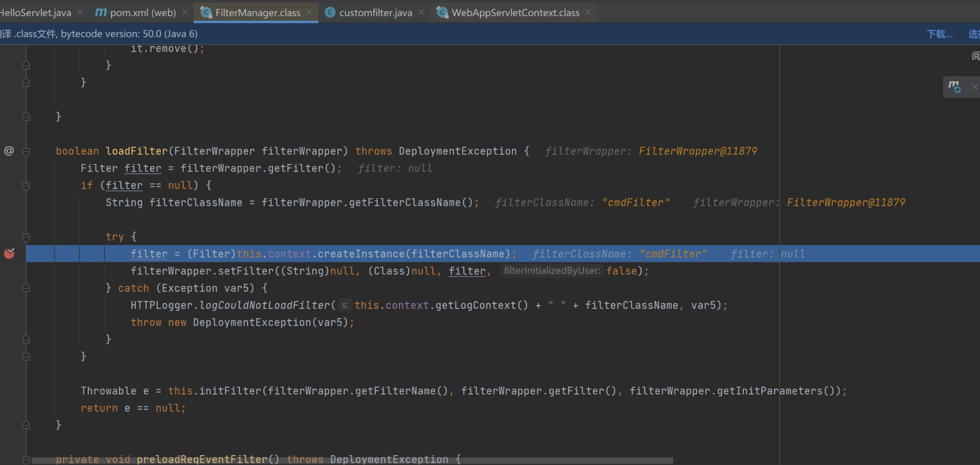980x465 pixels.
Task: Open the WebAppServletContext.class tab
Action: [515, 13]
